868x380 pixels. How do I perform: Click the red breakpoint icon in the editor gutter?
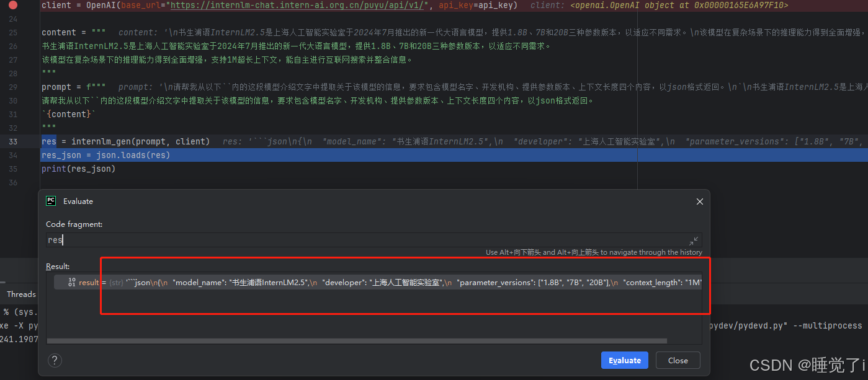point(14,6)
